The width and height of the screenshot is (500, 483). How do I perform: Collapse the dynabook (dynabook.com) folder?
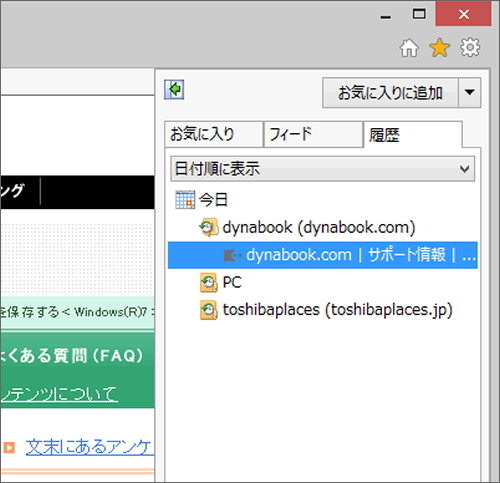(319, 228)
